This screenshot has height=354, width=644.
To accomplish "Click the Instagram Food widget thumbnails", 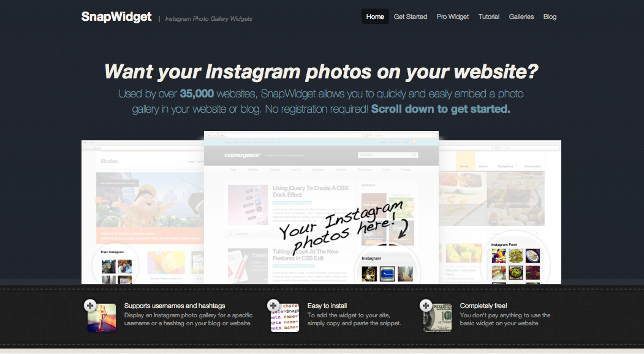I will [x=515, y=265].
